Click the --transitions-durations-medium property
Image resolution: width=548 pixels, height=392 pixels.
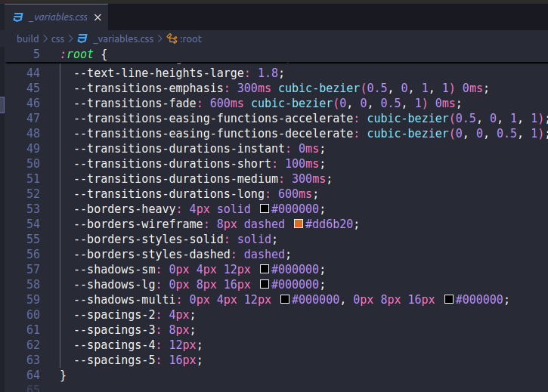click(176, 179)
